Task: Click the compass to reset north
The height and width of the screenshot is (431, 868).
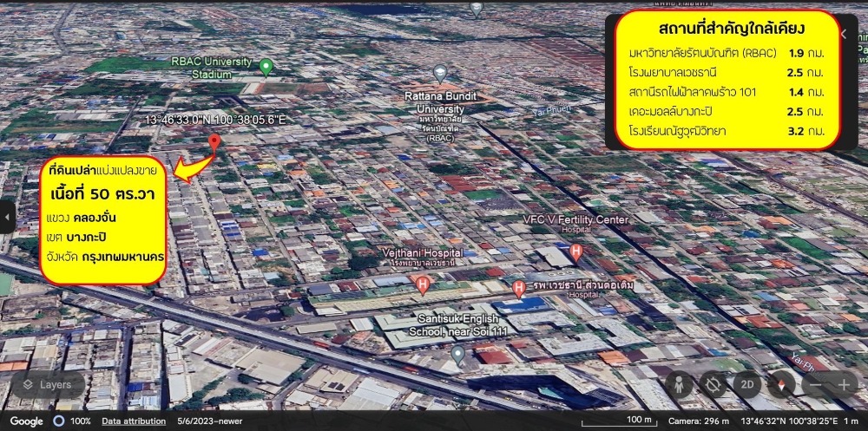Action: click(780, 385)
